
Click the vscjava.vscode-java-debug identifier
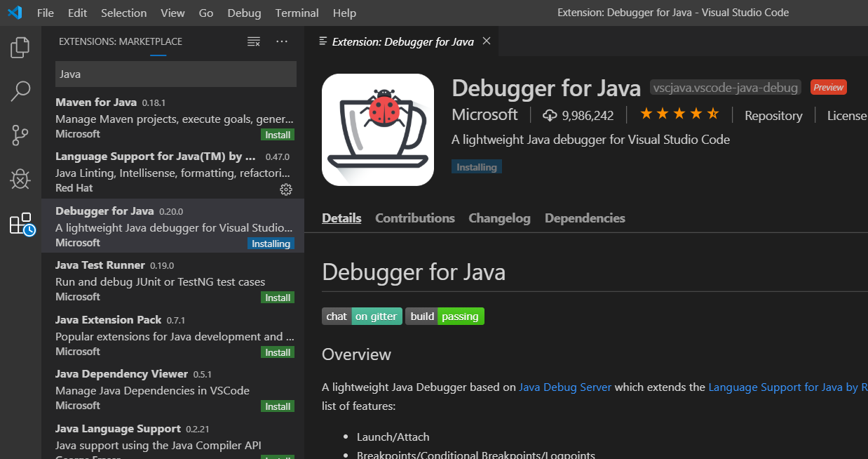(x=726, y=88)
